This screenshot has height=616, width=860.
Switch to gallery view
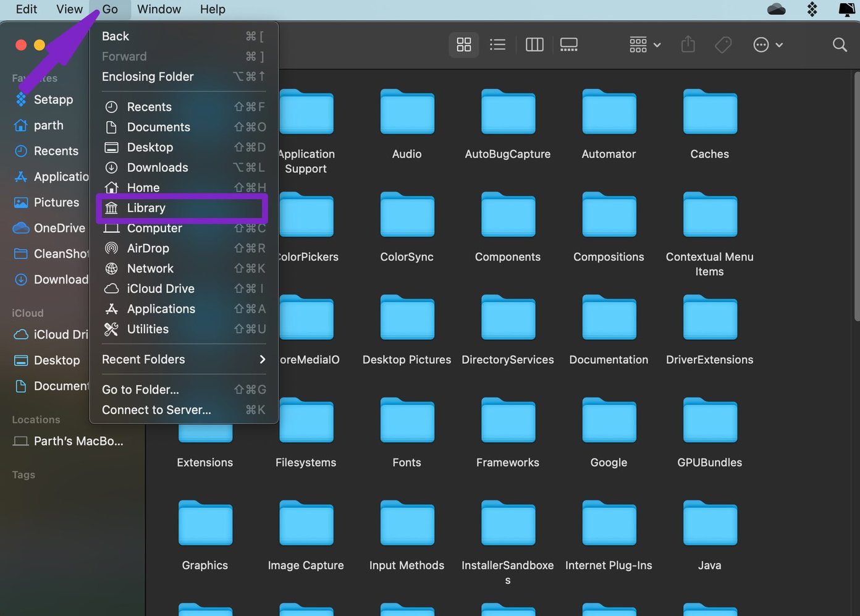tap(568, 44)
